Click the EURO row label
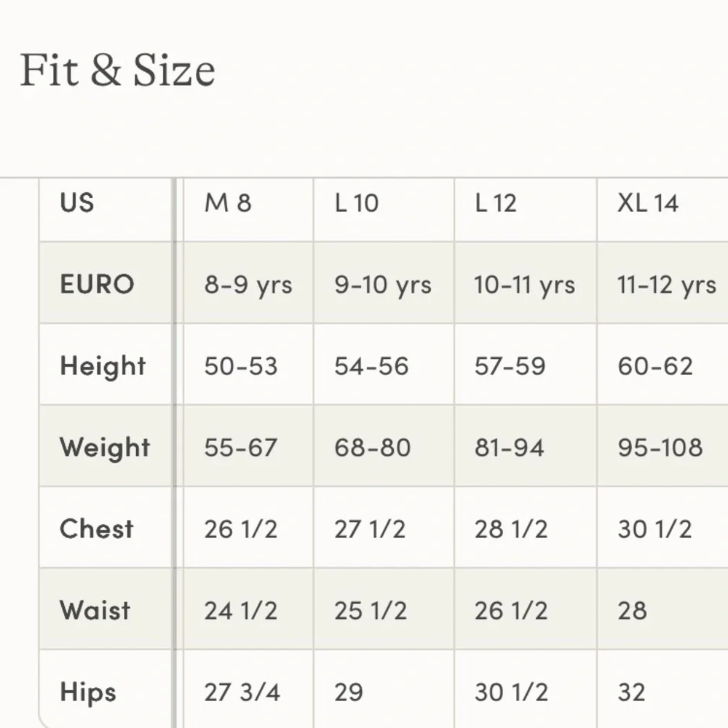 tap(97, 284)
